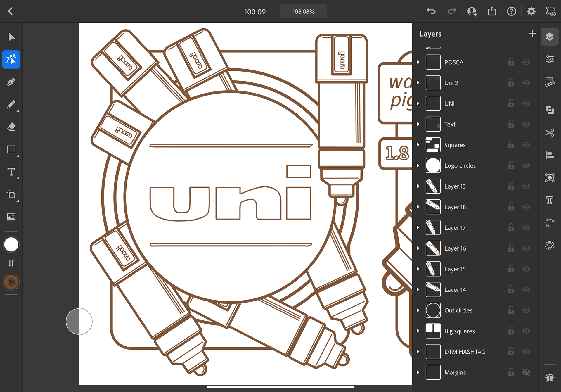Select the Artboard tool
561x392 pixels.
coord(11,194)
